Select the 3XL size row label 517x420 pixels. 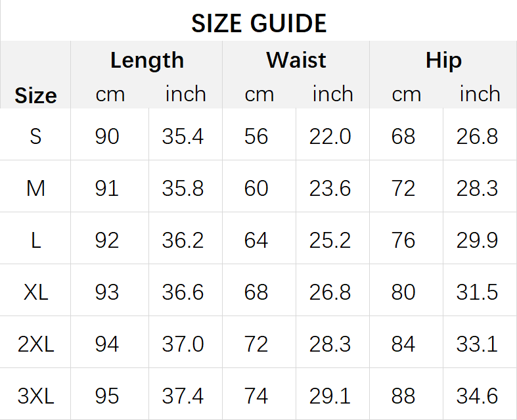coord(35,396)
